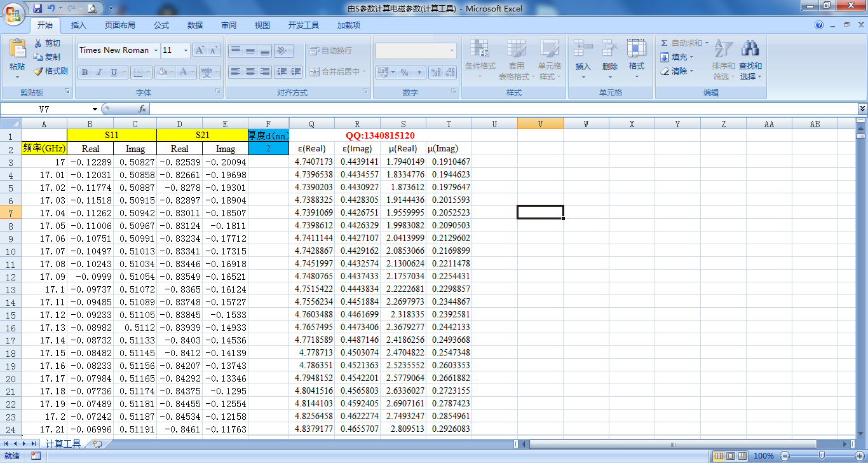Click the phonetic guide (wén) icon
This screenshot has width=868, height=463.
click(x=207, y=72)
